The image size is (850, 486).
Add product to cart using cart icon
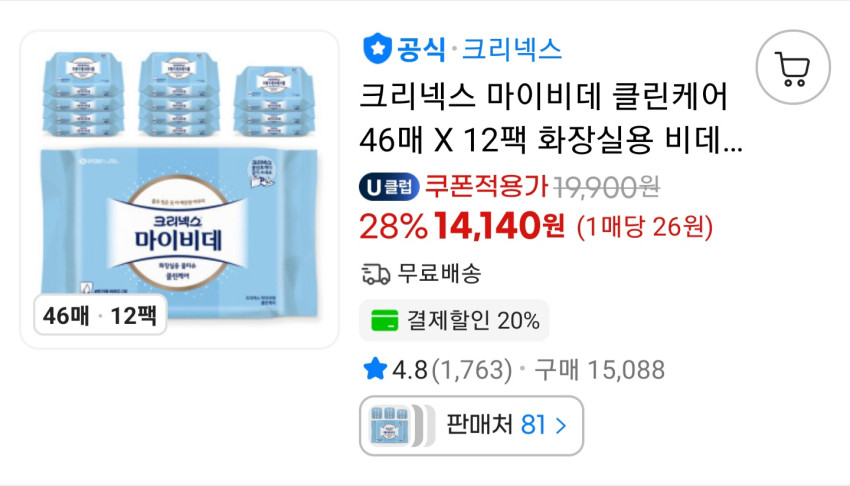pyautogui.click(x=793, y=67)
